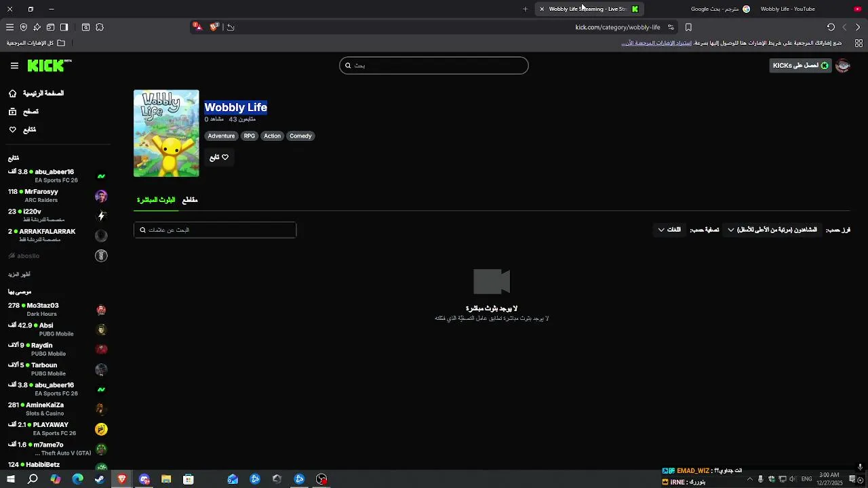The width and height of the screenshot is (868, 488).
Task: Select the Comedy tag
Action: [x=300, y=136]
